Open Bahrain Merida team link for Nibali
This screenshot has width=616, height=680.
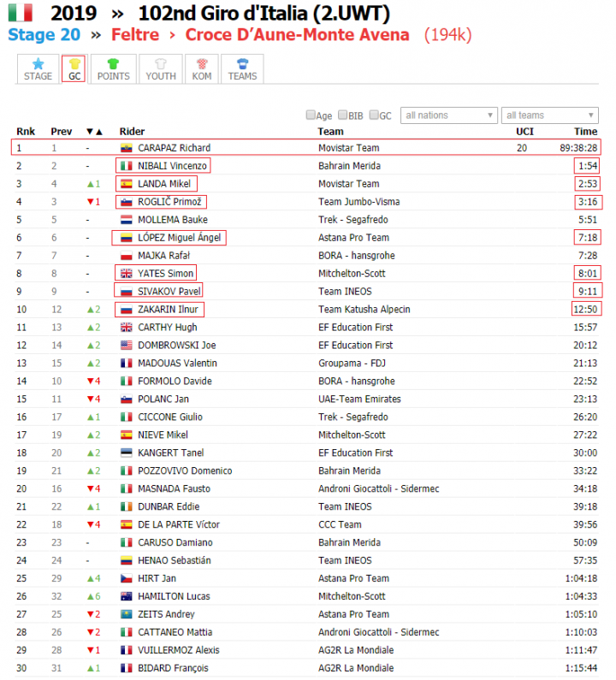pos(349,166)
